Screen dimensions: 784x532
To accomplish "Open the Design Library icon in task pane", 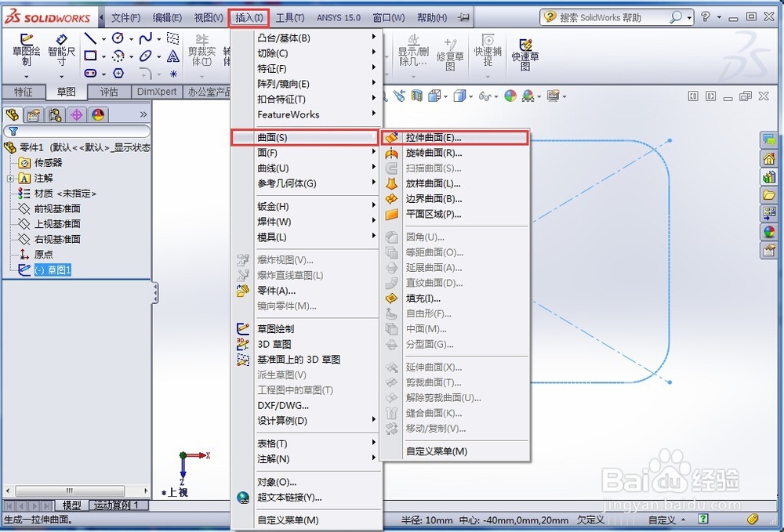I will pyautogui.click(x=768, y=177).
